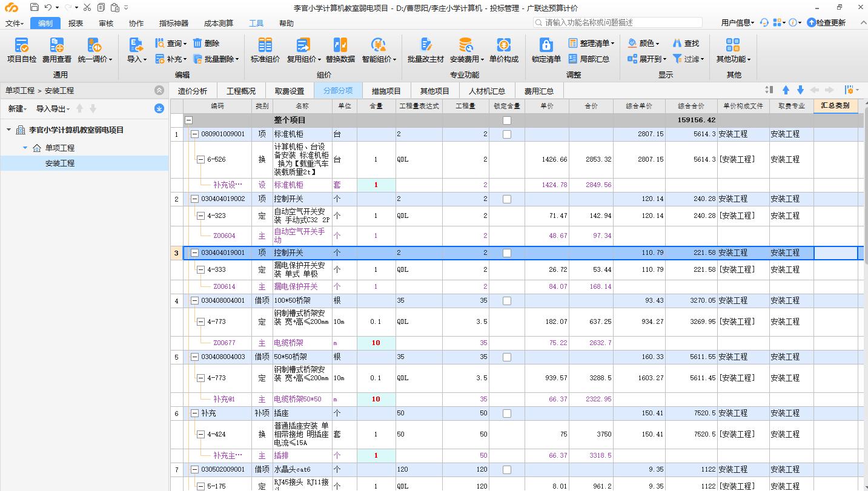868x491 pixels.
Task: Collapse row 080901009001 expander
Action: pyautogui.click(x=195, y=134)
